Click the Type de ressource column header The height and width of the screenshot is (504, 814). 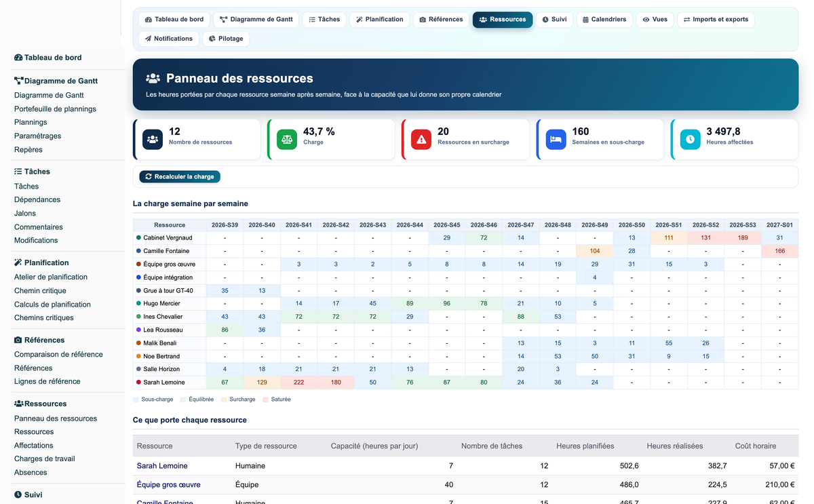(266, 446)
